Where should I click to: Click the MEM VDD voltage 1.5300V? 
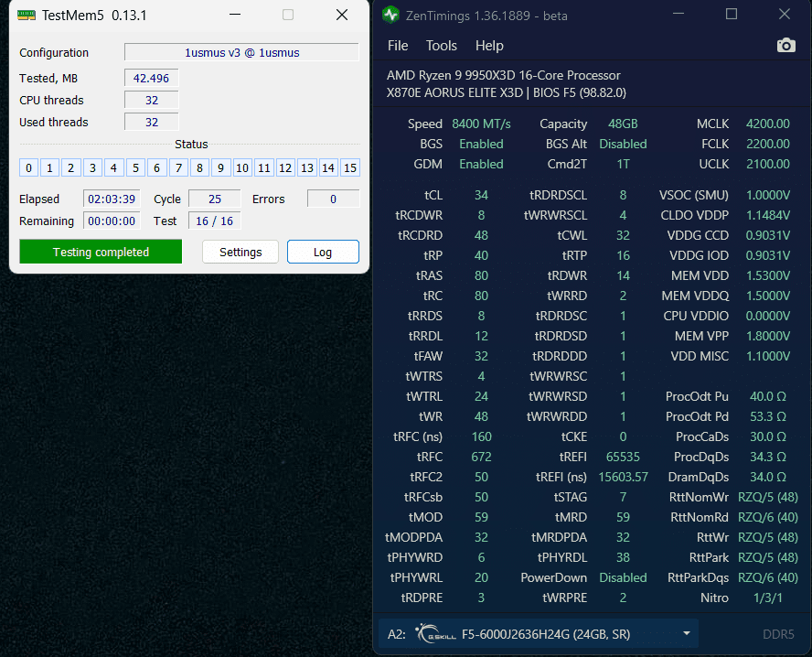click(x=768, y=275)
